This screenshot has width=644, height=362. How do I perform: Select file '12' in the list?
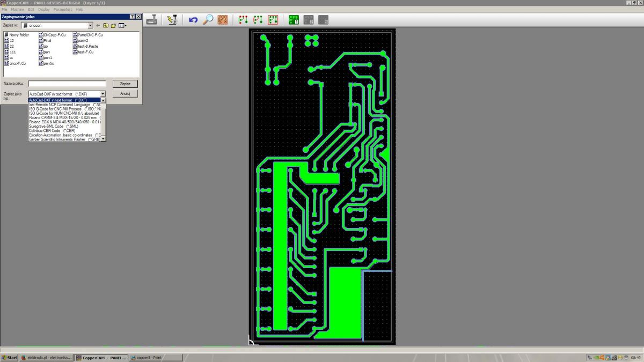tap(9, 40)
